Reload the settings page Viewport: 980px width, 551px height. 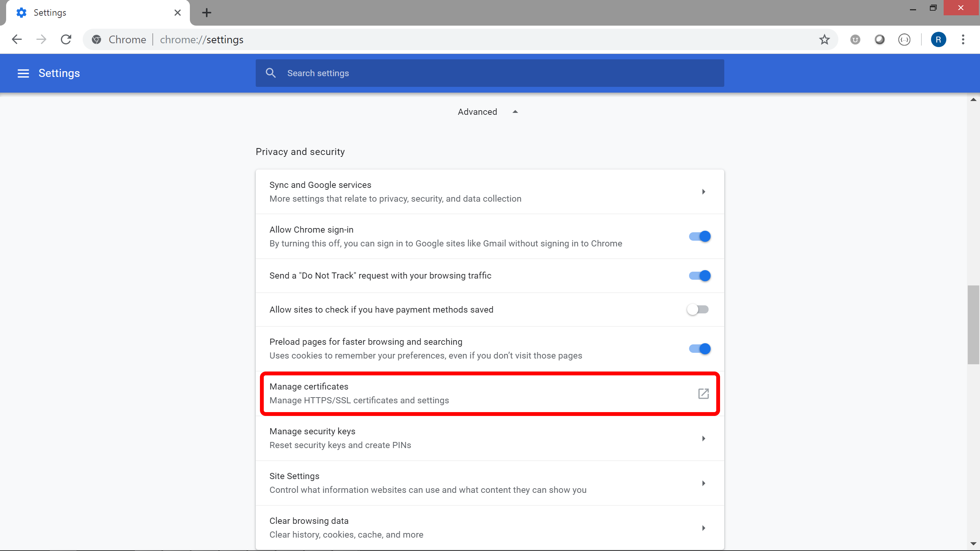66,39
